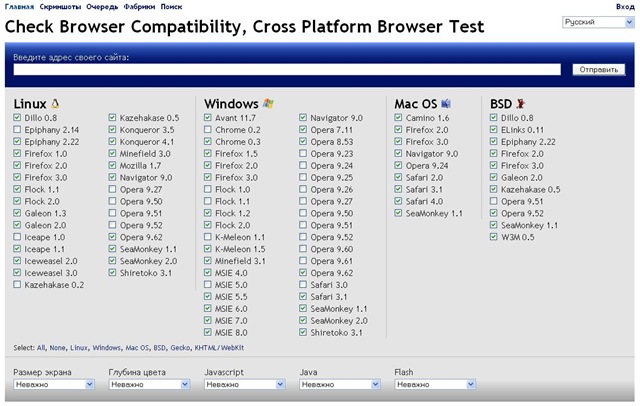Open the Размер экрана dropdown
640x406 pixels.
coord(54,384)
